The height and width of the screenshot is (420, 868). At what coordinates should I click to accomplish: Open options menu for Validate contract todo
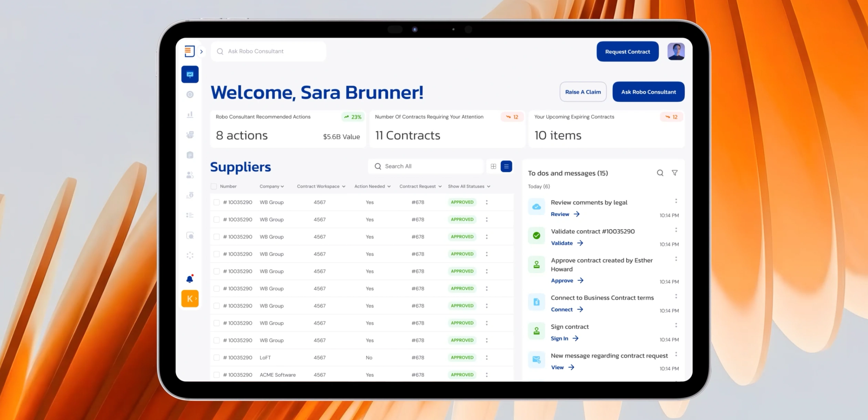(x=676, y=230)
